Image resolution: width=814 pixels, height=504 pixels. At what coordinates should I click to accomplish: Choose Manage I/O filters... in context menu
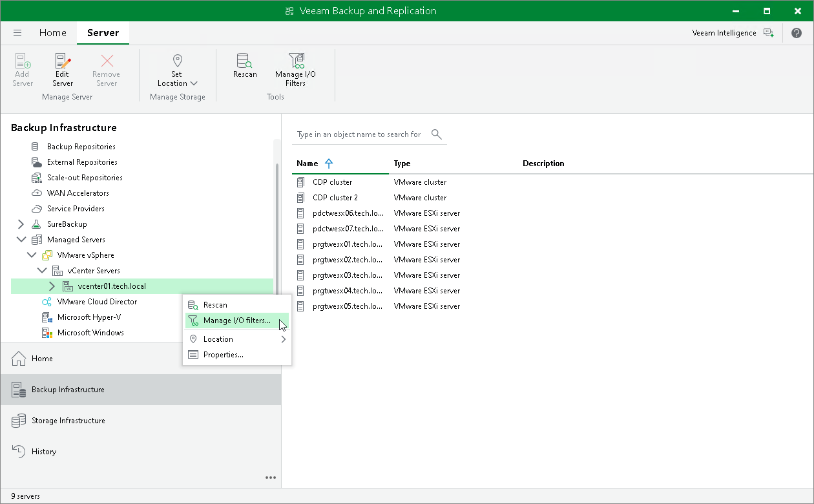(x=237, y=320)
